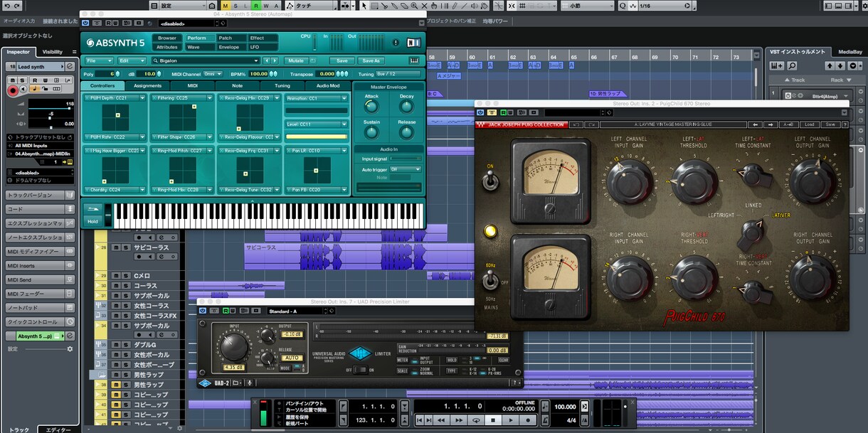
Task: Adjust the Master Envelope Release knob
Action: pyautogui.click(x=406, y=133)
